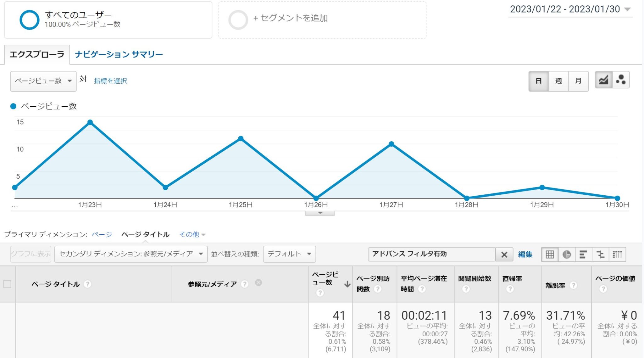This screenshot has height=358, width=644.
Task: Click the 00:02:11 average time value
Action: (424, 316)
